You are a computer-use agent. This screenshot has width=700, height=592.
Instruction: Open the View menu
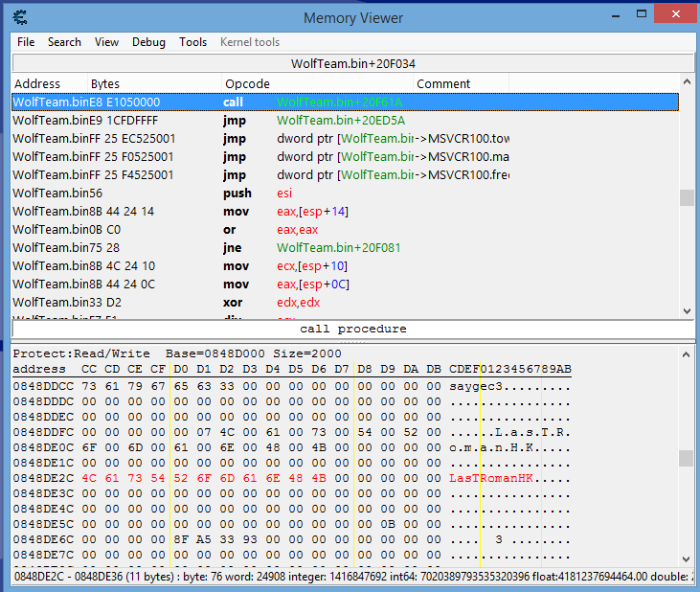pyautogui.click(x=106, y=42)
